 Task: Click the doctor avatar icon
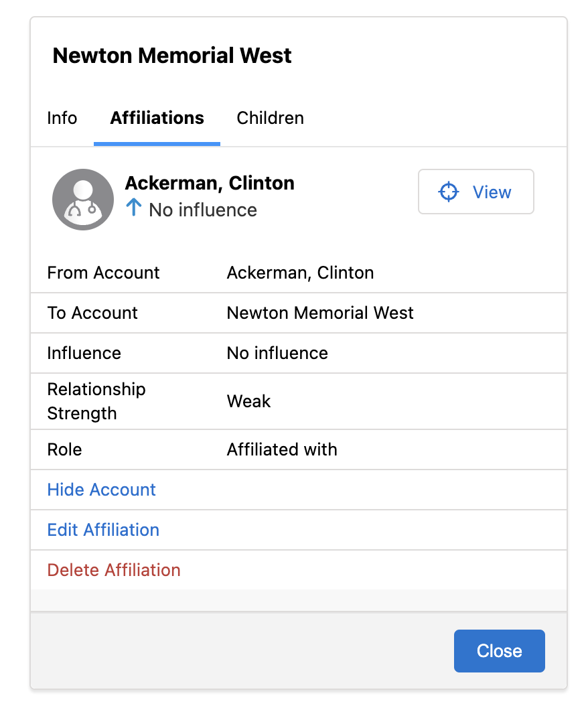click(x=83, y=200)
